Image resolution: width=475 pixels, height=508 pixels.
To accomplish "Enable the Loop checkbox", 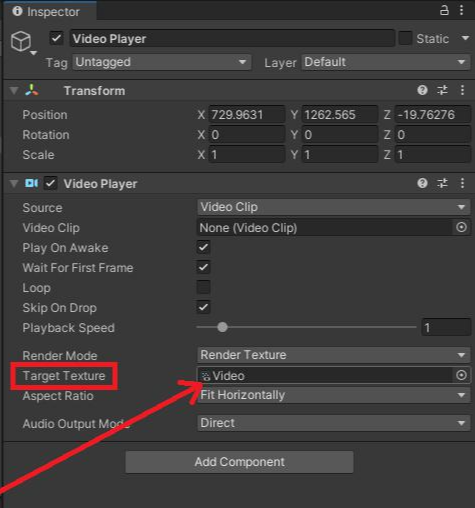I will click(x=203, y=287).
